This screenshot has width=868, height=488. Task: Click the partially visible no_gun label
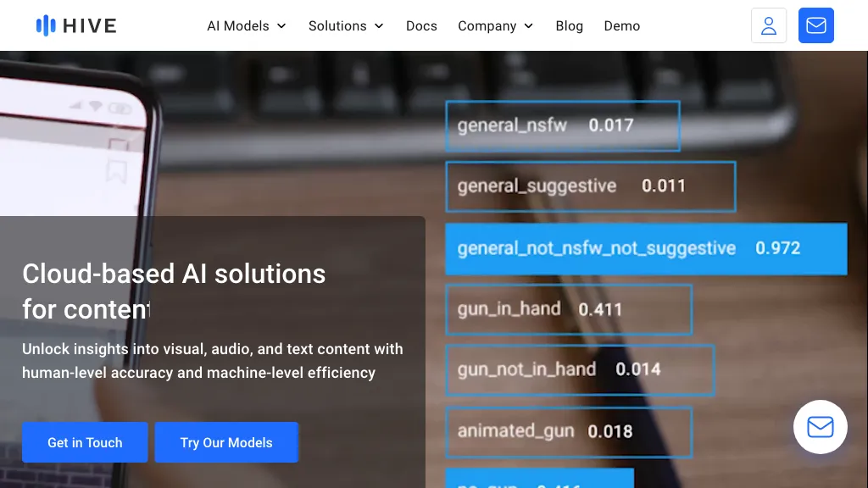click(540, 483)
